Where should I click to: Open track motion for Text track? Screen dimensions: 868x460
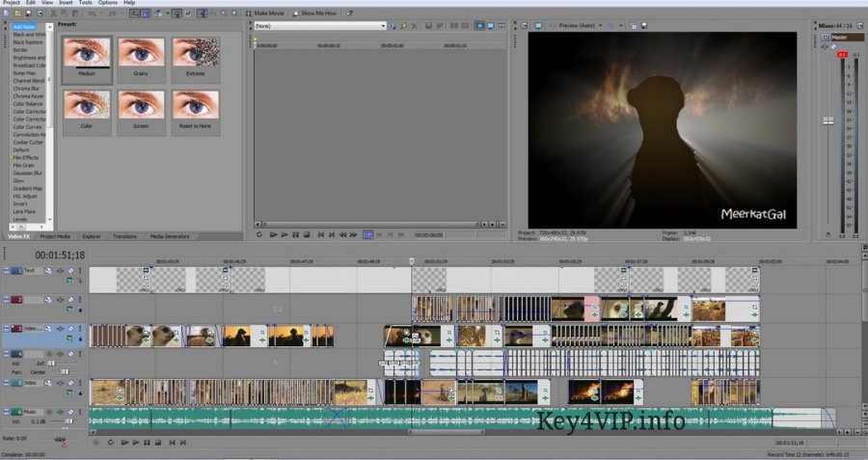(48, 271)
